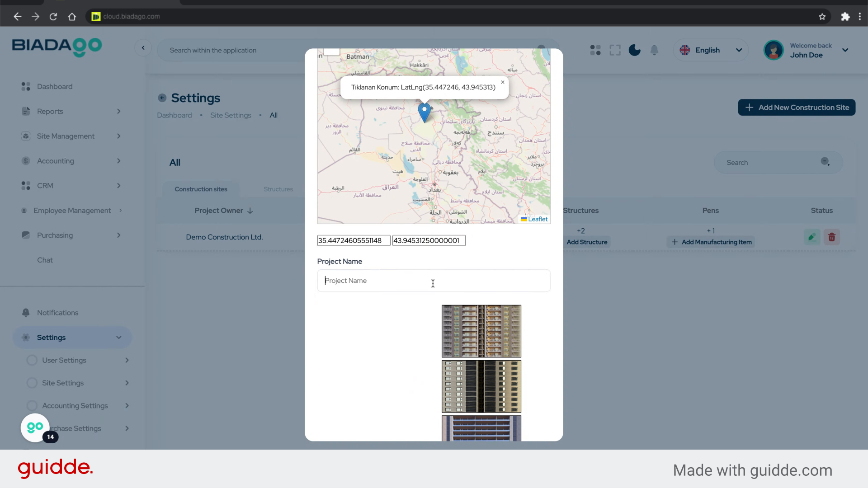
Task: Open Dashboard from the sidebar
Action: [x=55, y=86]
